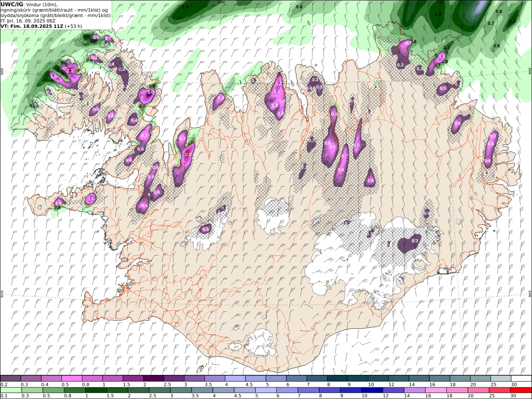Select the hot pink 20 rain swatch
532x399 pixels.
point(478,390)
